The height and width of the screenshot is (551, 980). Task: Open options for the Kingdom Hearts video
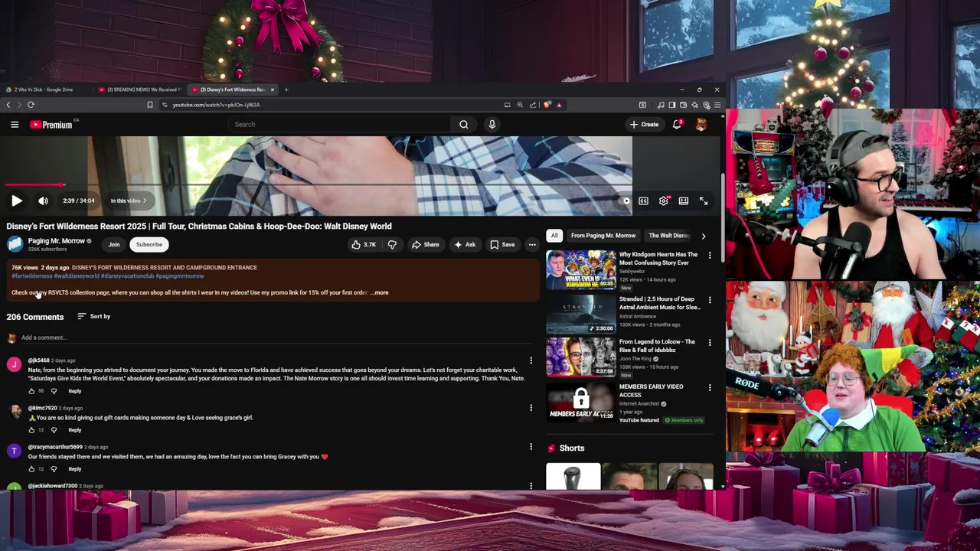pyautogui.click(x=710, y=256)
